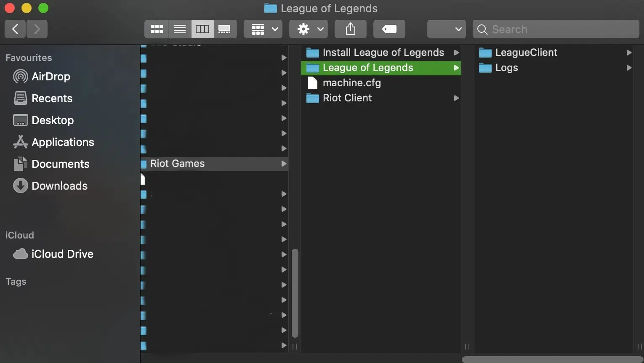
Task: Click the Share button
Action: coord(351,29)
